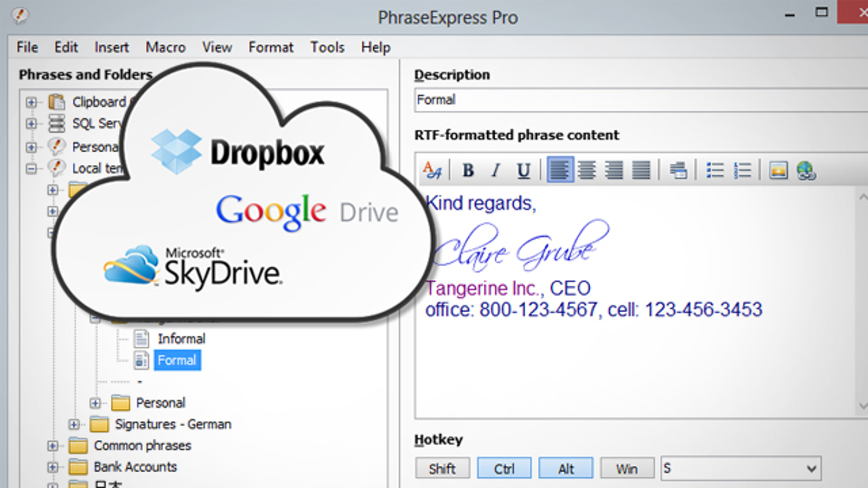
Task: Collapse the Local tree node
Action: click(x=31, y=169)
